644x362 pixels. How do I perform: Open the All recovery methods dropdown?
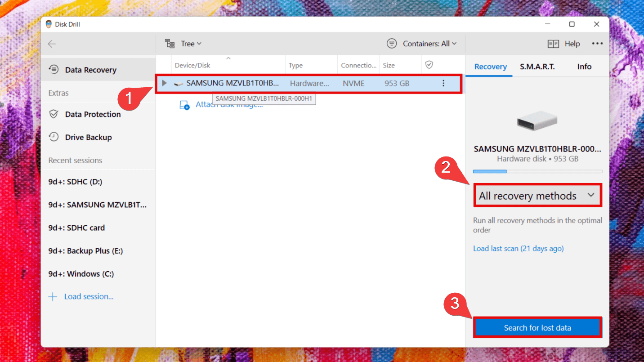[537, 196]
